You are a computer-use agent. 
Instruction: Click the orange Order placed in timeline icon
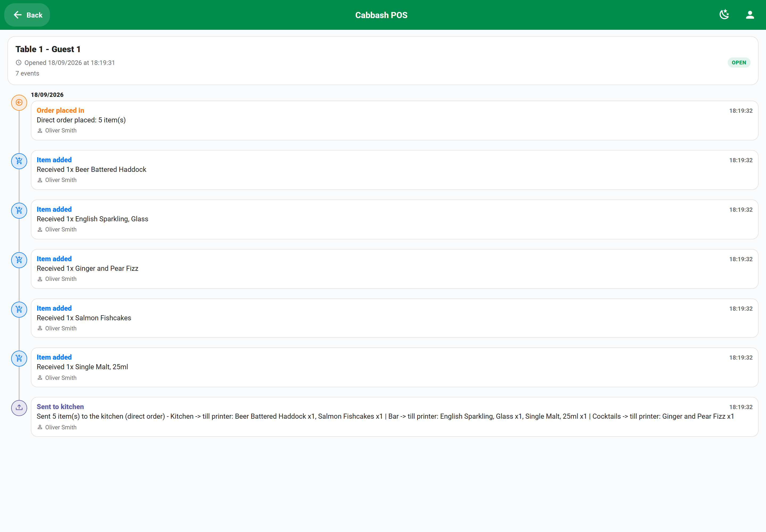[19, 102]
